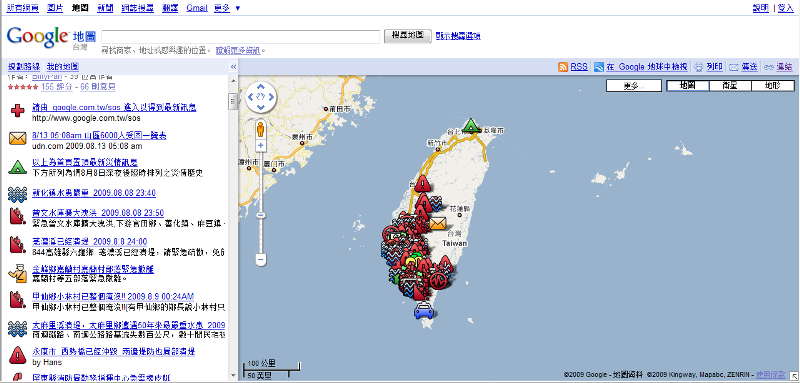Click the zoom in plus button
The image size is (800, 383).
coord(260,145)
